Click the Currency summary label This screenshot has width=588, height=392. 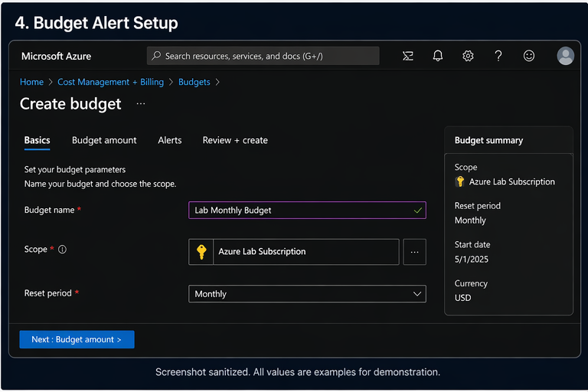coord(471,283)
